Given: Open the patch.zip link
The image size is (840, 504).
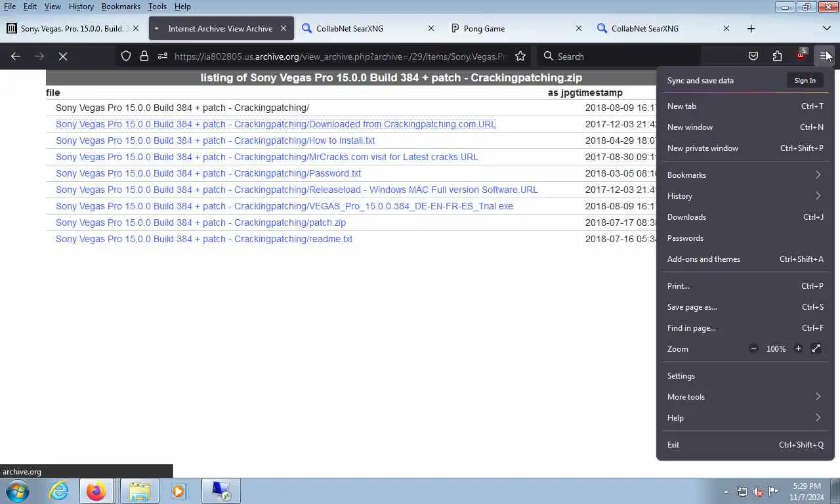Looking at the screenshot, I should (x=201, y=222).
